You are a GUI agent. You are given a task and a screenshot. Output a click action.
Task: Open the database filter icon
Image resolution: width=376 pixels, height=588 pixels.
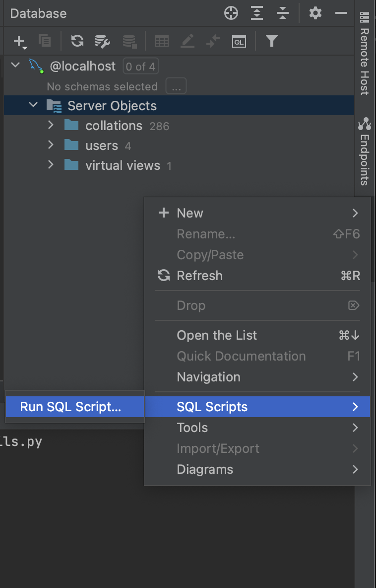[272, 41]
